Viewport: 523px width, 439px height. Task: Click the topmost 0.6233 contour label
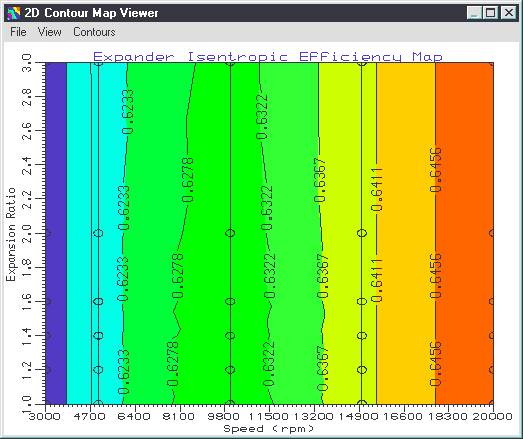(x=128, y=112)
